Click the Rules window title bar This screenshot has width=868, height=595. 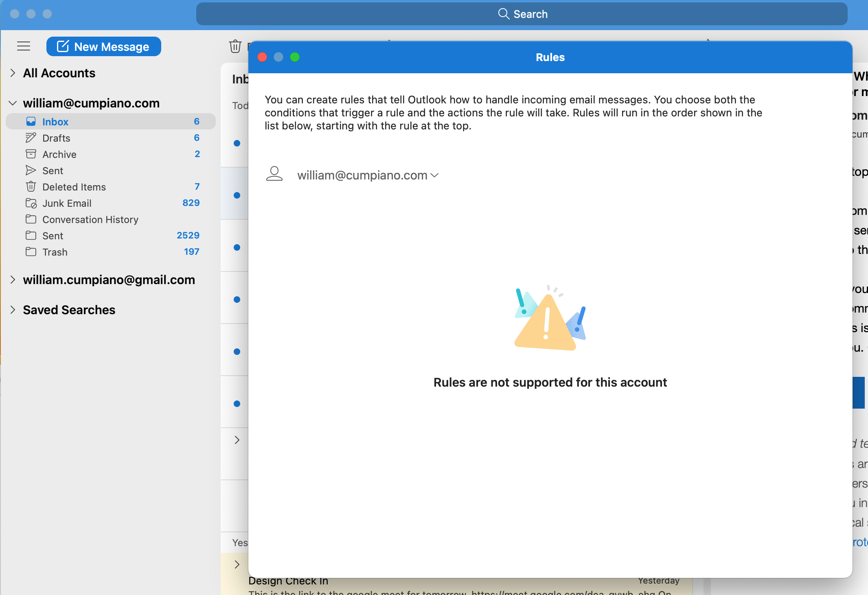pos(550,57)
